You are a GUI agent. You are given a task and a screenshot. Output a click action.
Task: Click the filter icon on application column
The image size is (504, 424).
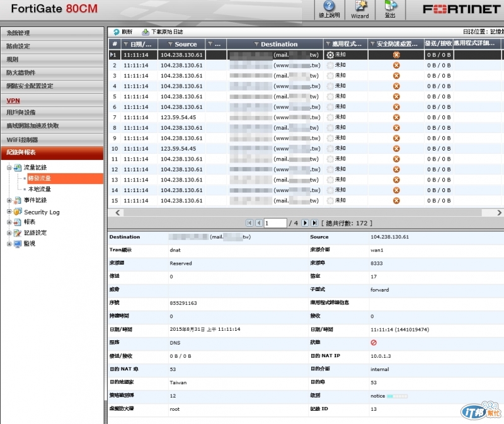coord(328,43)
